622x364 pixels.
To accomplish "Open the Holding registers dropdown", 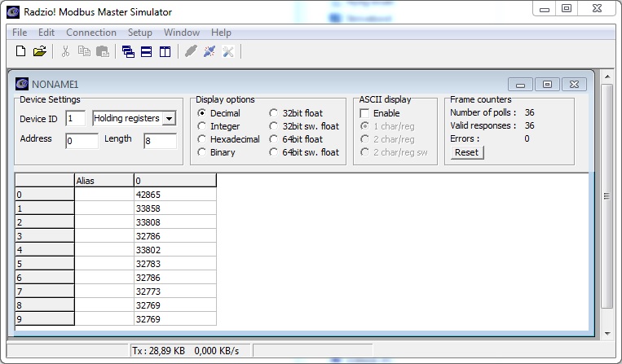I will click(169, 118).
